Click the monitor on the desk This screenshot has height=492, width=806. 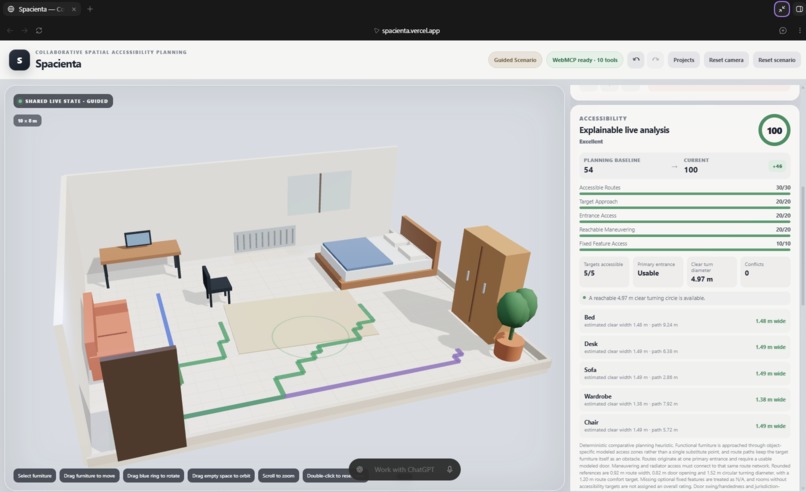[x=138, y=239]
